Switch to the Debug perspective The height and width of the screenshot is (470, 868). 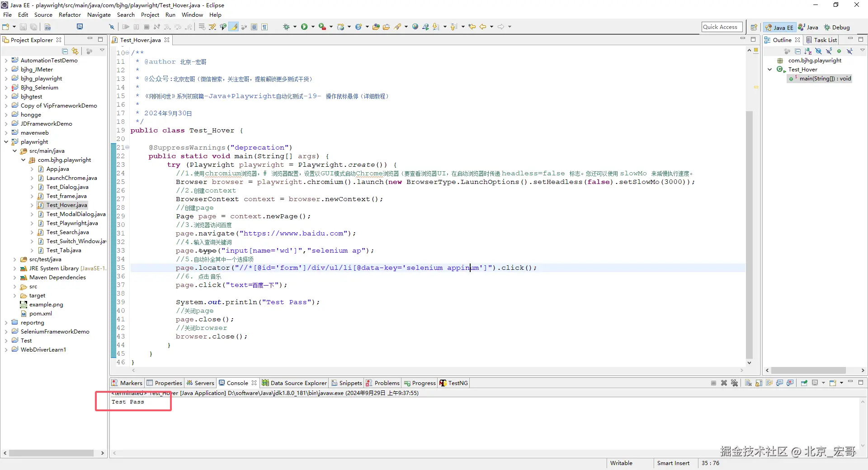point(836,27)
